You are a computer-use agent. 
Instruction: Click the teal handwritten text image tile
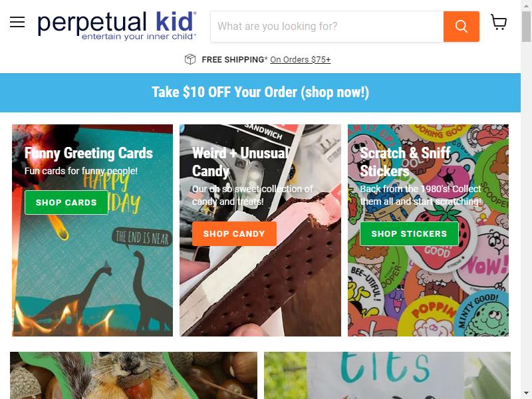point(387,375)
